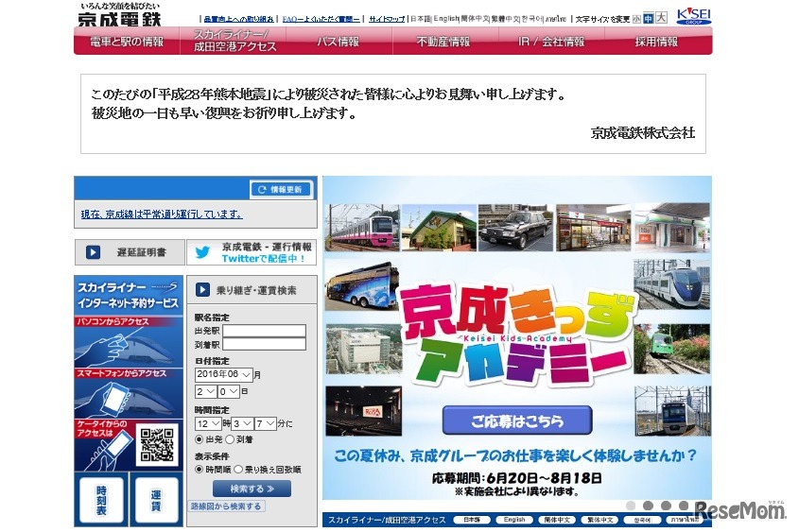Click the green tram thumbnail

click(x=671, y=349)
